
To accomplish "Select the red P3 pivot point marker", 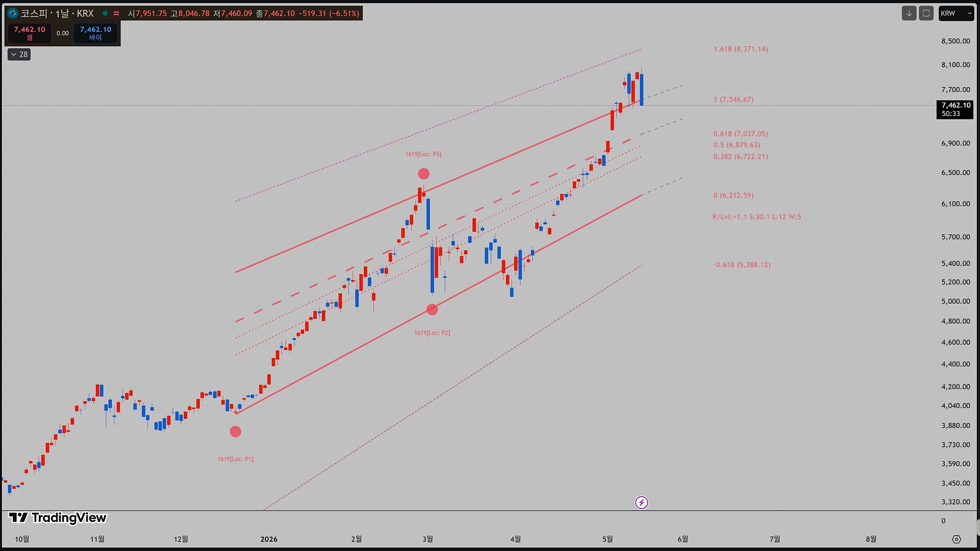I will (424, 174).
